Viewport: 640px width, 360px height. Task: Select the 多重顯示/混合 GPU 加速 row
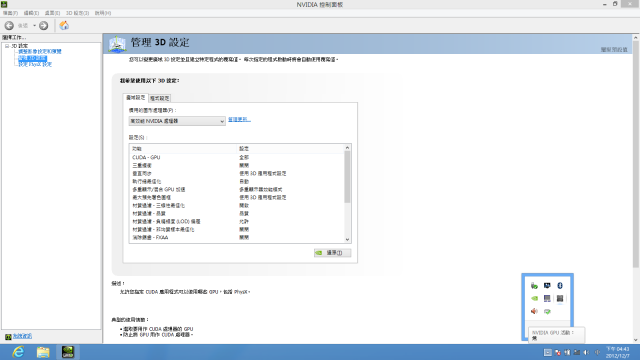(x=237, y=189)
